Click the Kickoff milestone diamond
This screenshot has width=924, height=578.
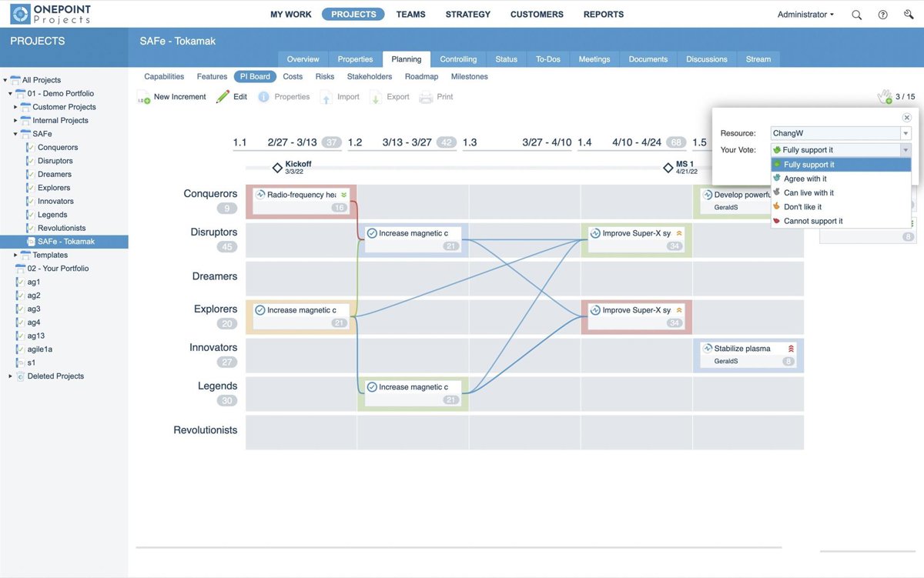point(277,168)
